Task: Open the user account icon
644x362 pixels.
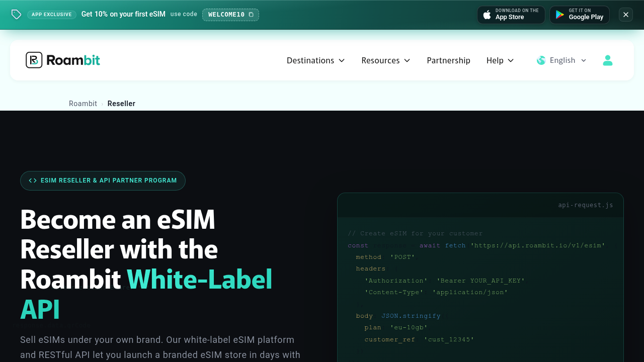Action: pyautogui.click(x=608, y=60)
